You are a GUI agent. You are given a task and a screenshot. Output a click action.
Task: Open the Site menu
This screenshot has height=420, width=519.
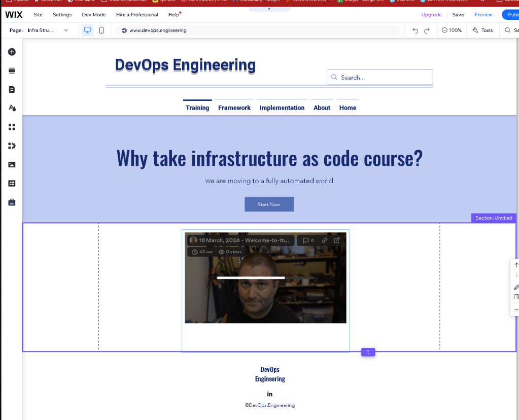click(x=38, y=15)
